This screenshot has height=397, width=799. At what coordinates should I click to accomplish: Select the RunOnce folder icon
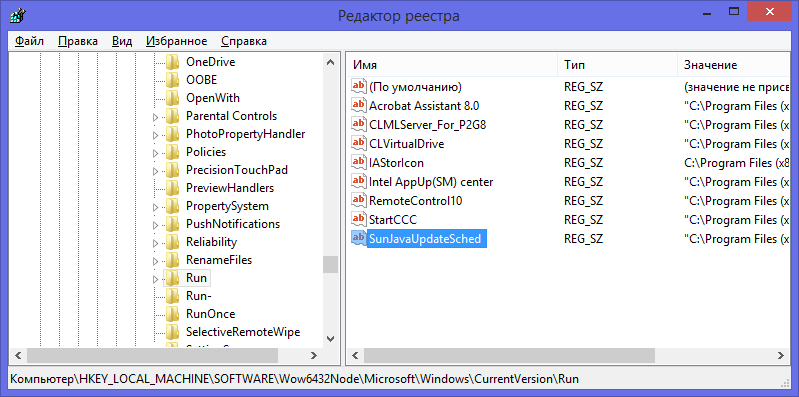[173, 313]
